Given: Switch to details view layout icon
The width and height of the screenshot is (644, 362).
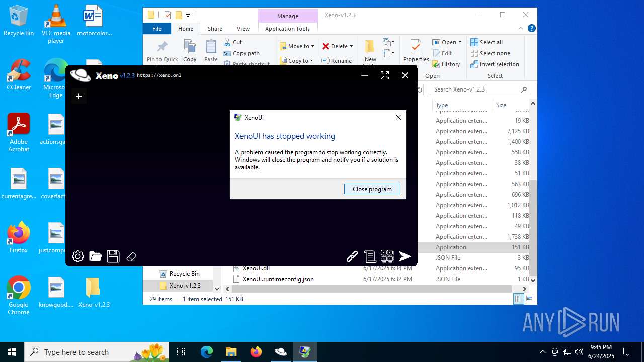Looking at the screenshot, I should [519, 299].
